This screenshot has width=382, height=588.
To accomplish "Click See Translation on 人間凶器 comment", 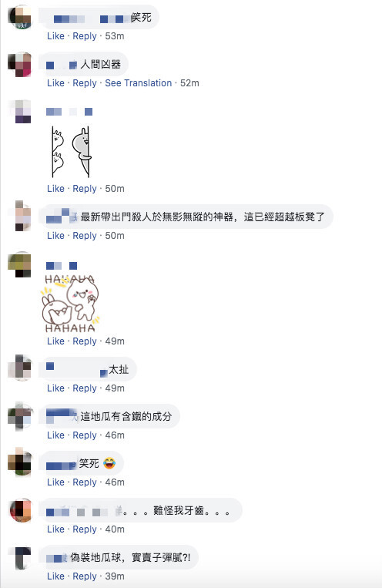I will 138,83.
